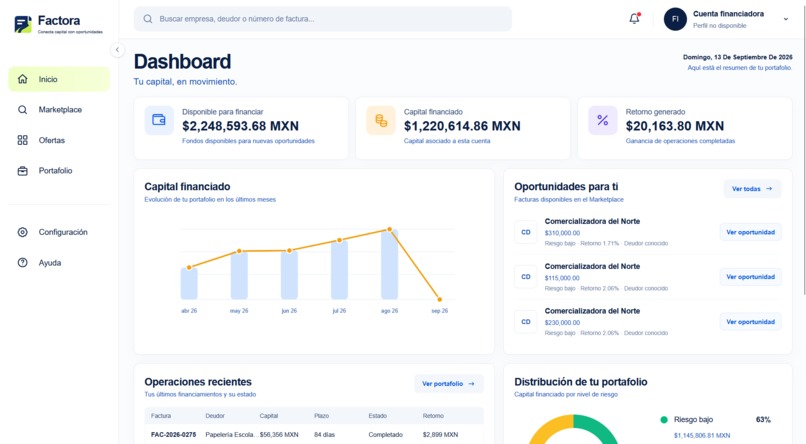Click the green segment of the portfolio donut

point(599,426)
